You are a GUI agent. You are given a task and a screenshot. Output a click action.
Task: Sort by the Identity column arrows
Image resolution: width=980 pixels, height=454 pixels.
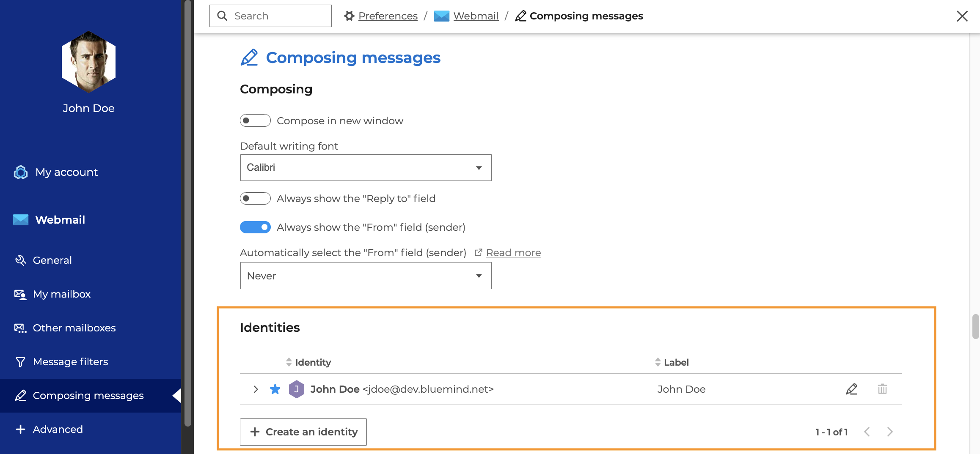pyautogui.click(x=289, y=362)
